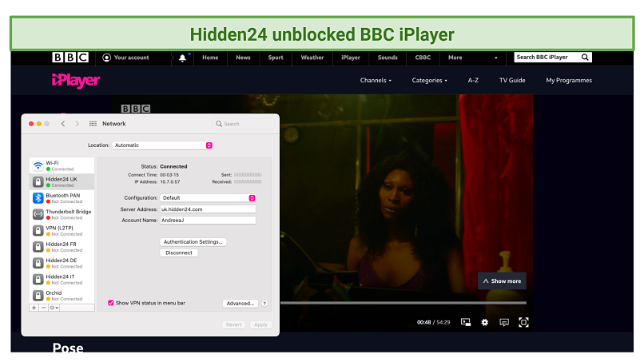
Task: Click the search magnifier in BBC search
Action: (x=585, y=57)
